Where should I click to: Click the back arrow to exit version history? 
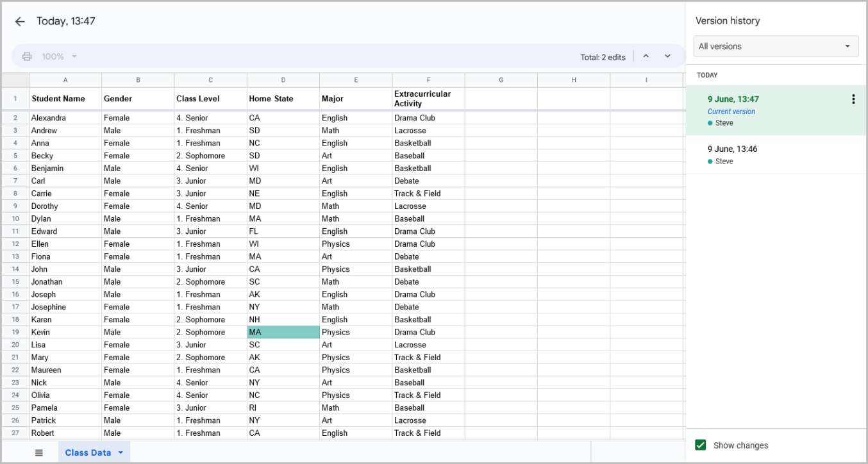(x=20, y=21)
